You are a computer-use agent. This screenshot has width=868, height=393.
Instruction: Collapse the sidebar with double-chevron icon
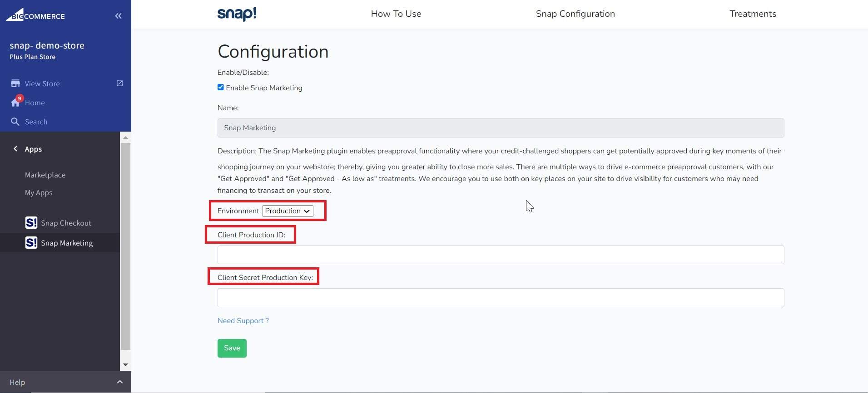(119, 16)
